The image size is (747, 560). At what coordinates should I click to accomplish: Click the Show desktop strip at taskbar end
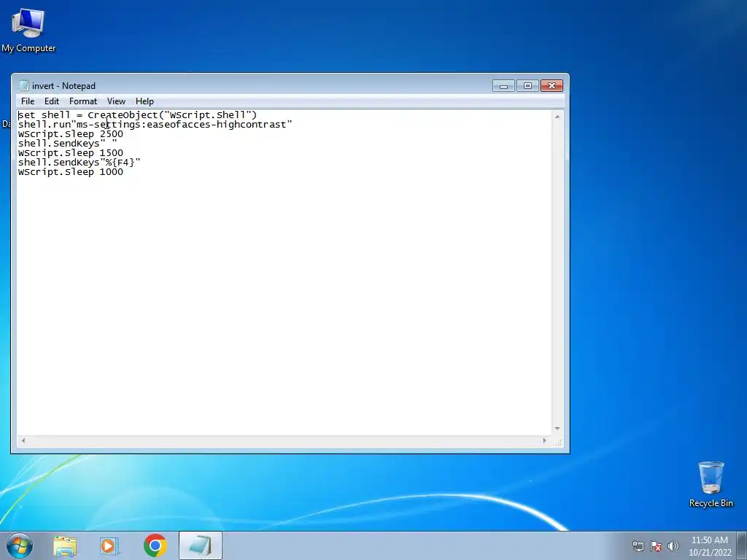click(x=743, y=545)
